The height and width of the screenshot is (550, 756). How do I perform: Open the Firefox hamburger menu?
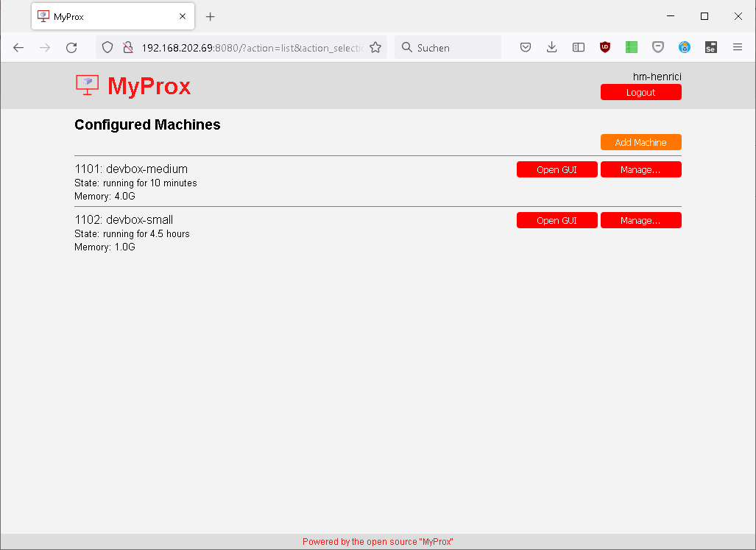[737, 46]
